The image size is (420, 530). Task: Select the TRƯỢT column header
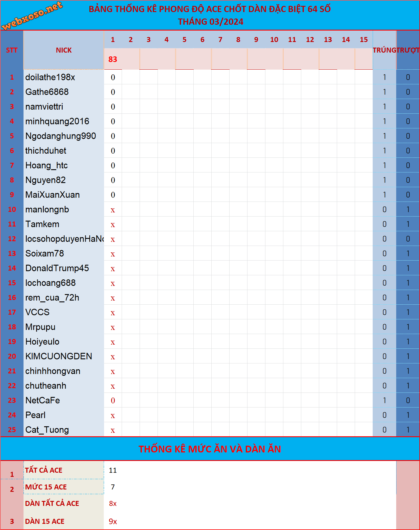click(408, 50)
